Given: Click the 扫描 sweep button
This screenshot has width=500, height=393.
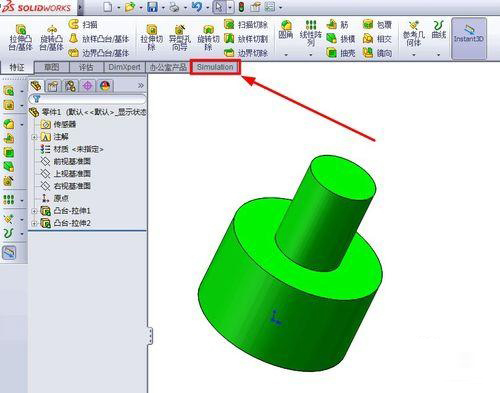Looking at the screenshot, I should click(x=83, y=24).
